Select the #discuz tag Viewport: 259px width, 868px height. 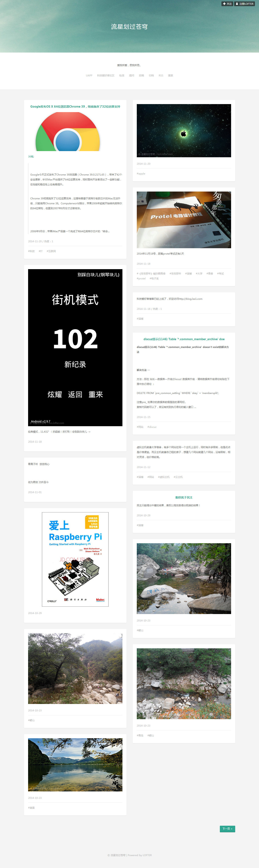(152, 427)
